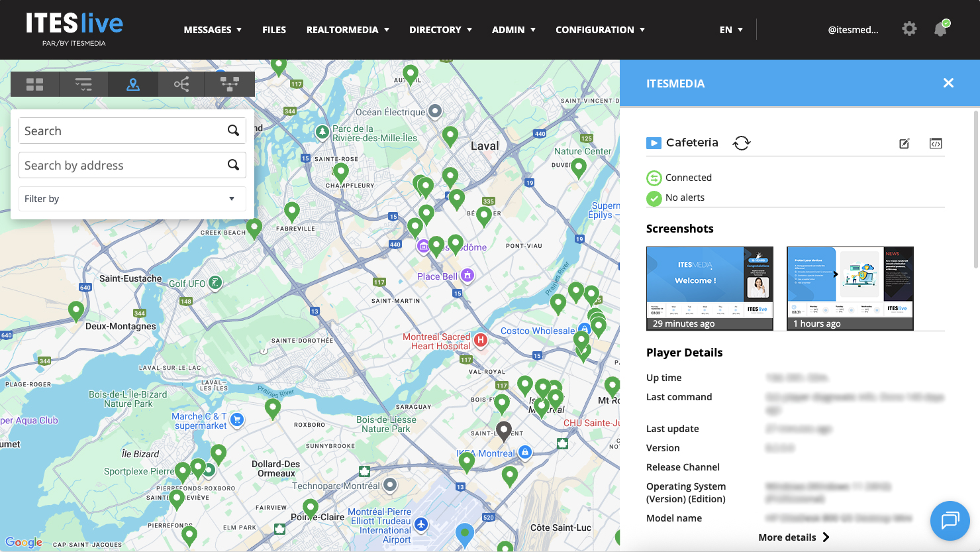The height and width of the screenshot is (552, 980).
Task: Click the edit icon for Cafeteria
Action: (x=905, y=143)
